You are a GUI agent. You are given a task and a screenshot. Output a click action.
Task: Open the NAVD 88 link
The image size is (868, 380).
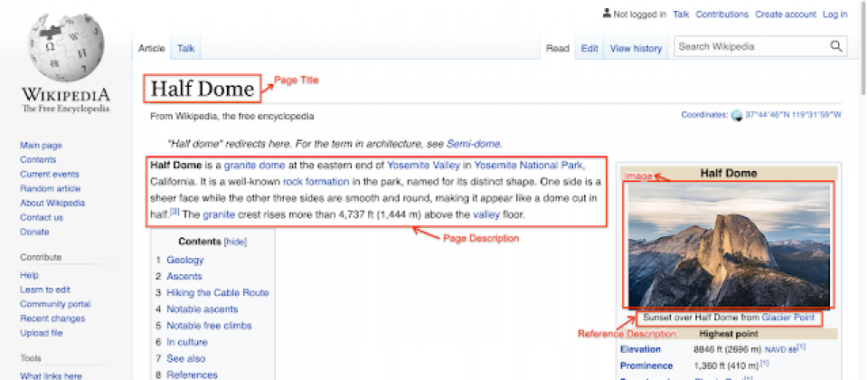click(781, 349)
